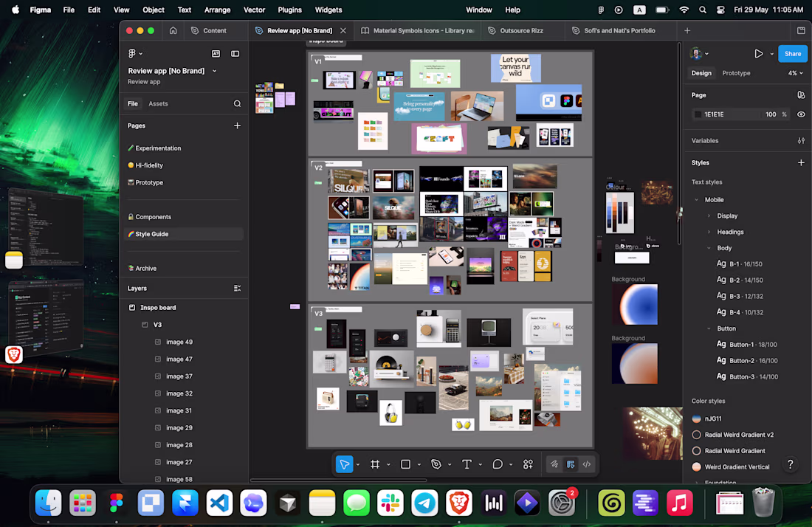The image size is (812, 527).
Task: Select the nJG11 color style
Action: pos(713,418)
